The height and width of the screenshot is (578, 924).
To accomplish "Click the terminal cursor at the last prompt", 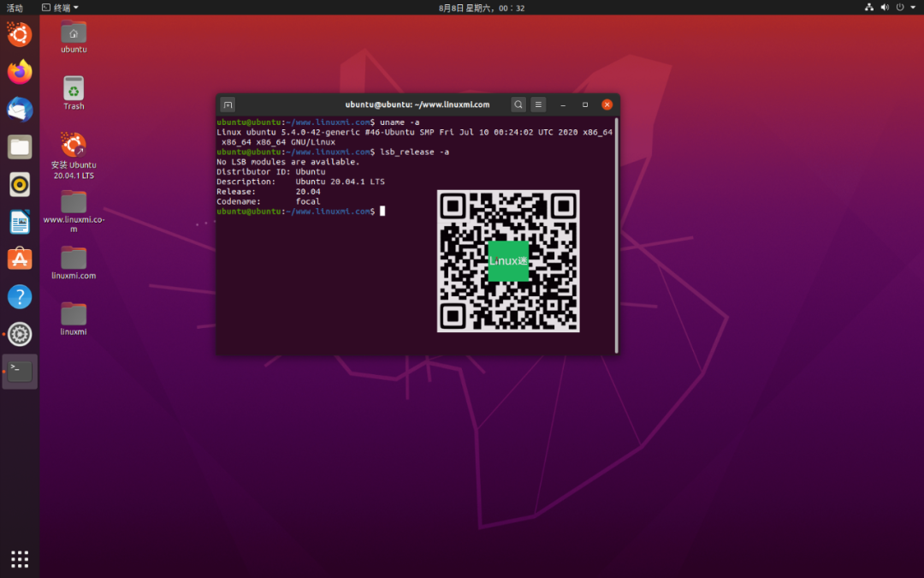I will point(382,212).
